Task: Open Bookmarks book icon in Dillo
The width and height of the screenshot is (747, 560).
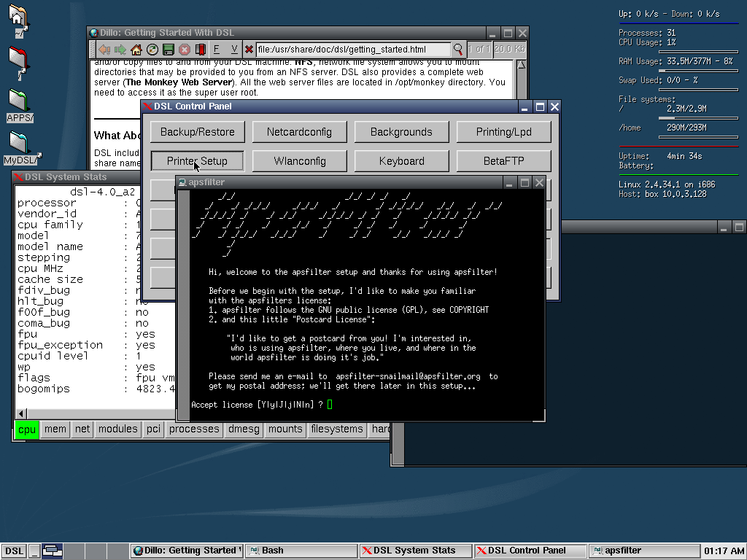Action: (x=199, y=50)
